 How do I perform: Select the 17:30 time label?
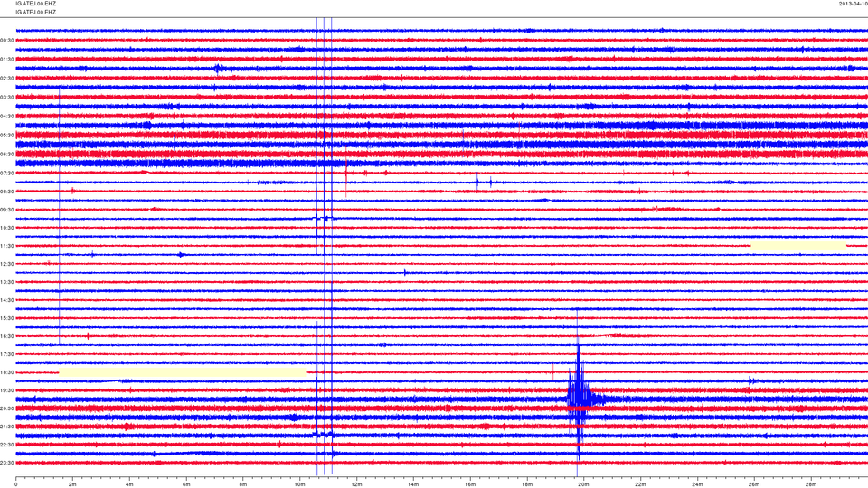[7, 354]
